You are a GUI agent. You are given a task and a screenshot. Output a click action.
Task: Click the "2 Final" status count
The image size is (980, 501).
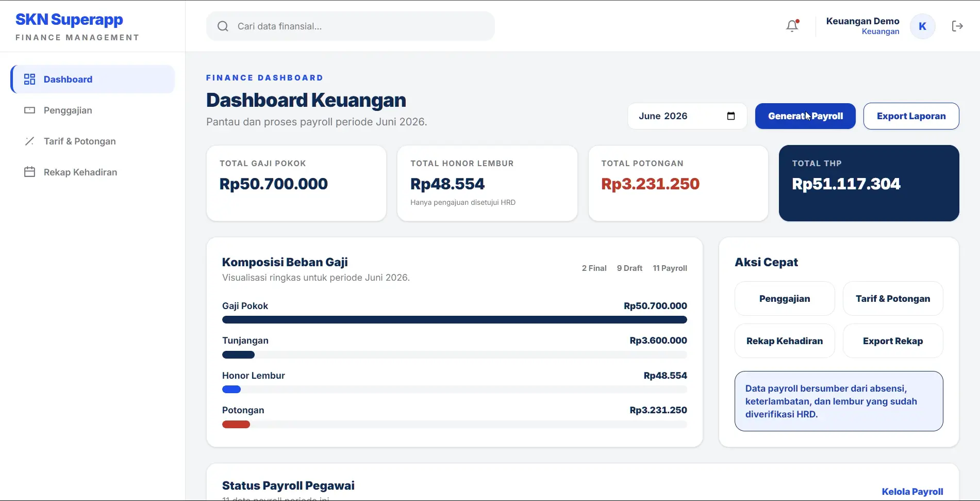pos(594,268)
